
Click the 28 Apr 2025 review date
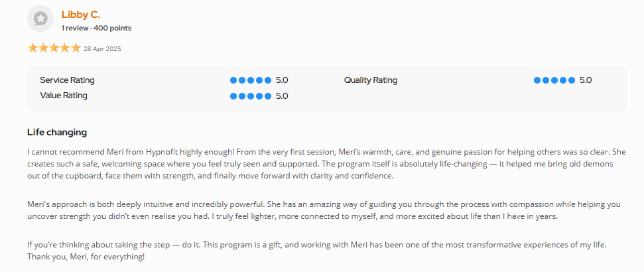click(102, 49)
